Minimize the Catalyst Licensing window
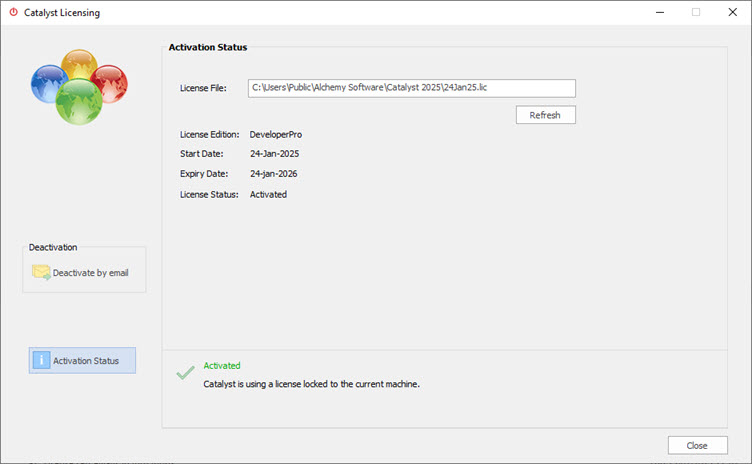Screen dimensions: 752x464 tap(661, 12)
